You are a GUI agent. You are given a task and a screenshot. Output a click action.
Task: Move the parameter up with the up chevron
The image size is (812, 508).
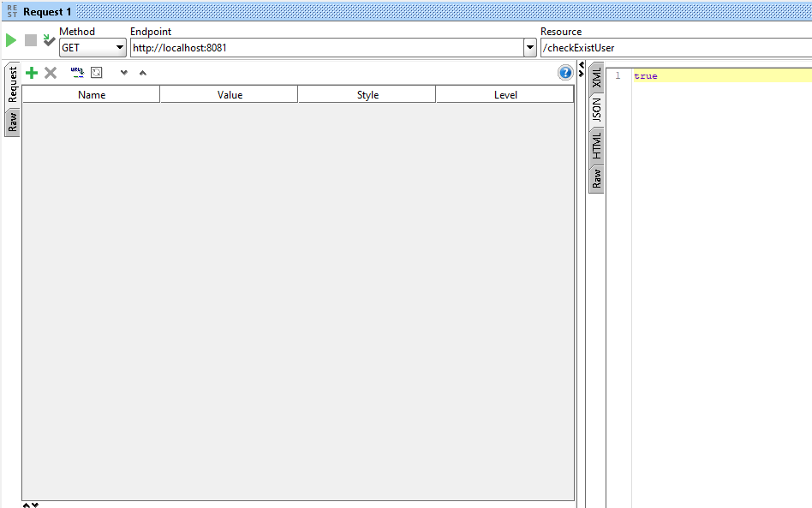[143, 73]
